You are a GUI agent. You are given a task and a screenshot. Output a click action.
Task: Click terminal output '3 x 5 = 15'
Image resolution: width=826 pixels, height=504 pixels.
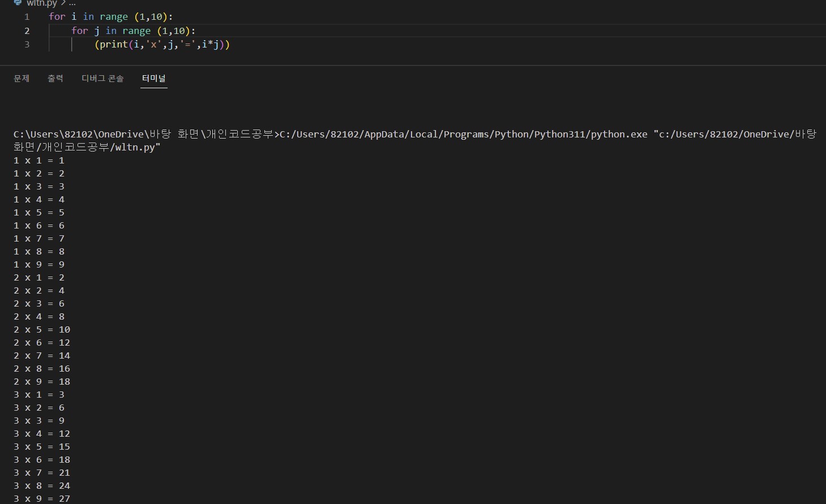pos(42,447)
